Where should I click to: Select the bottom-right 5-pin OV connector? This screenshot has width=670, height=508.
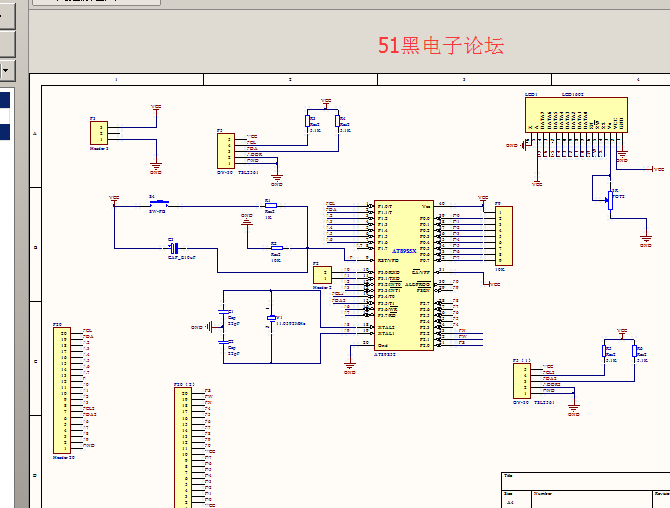point(522,381)
